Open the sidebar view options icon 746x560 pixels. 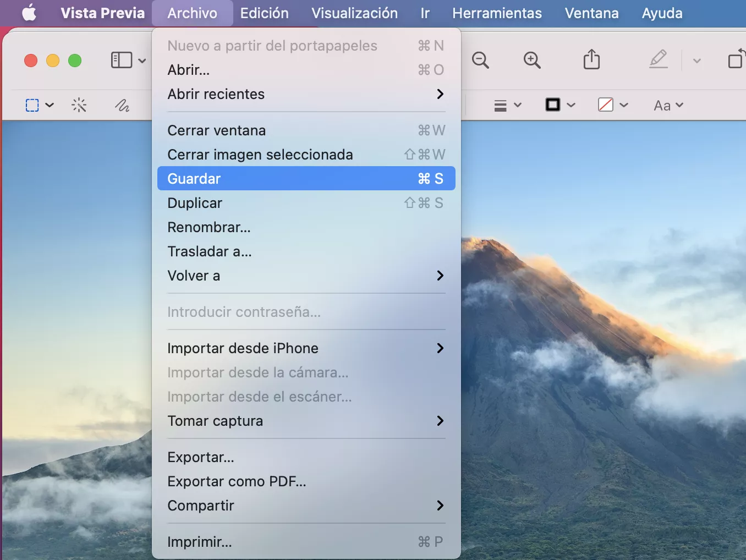(122, 60)
